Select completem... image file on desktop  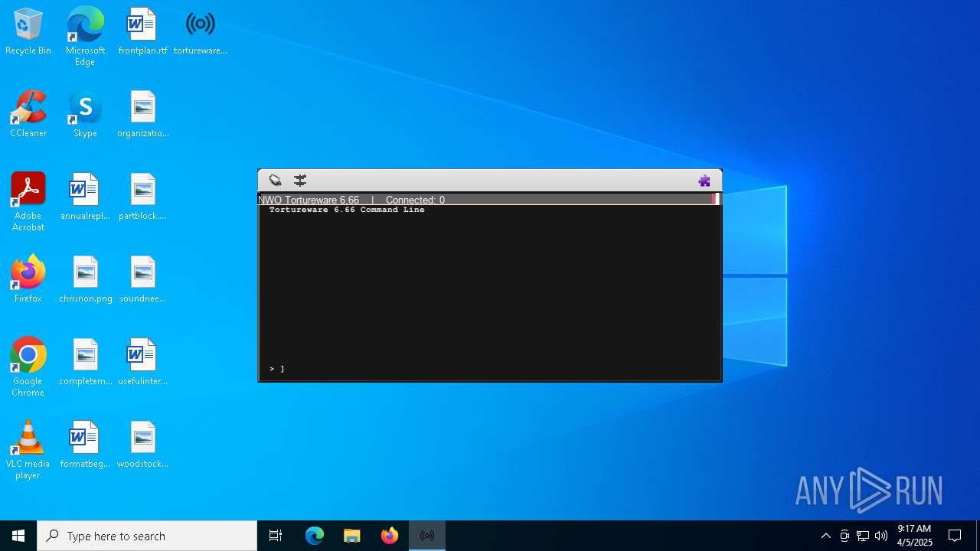(x=85, y=362)
